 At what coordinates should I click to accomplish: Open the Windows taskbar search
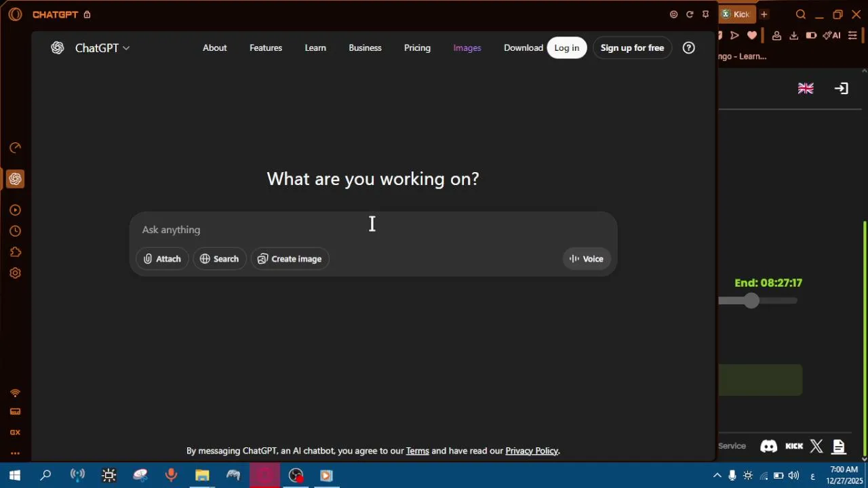coord(45,475)
